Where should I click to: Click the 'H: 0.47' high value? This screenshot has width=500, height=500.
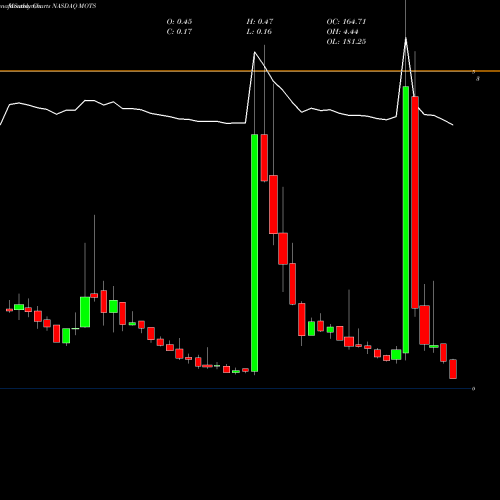[260, 22]
